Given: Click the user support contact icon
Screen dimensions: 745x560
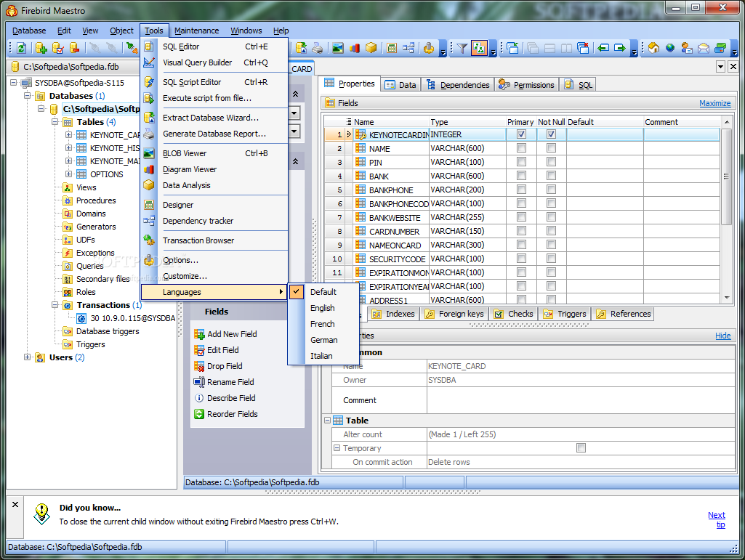Looking at the screenshot, I should [x=687, y=48].
